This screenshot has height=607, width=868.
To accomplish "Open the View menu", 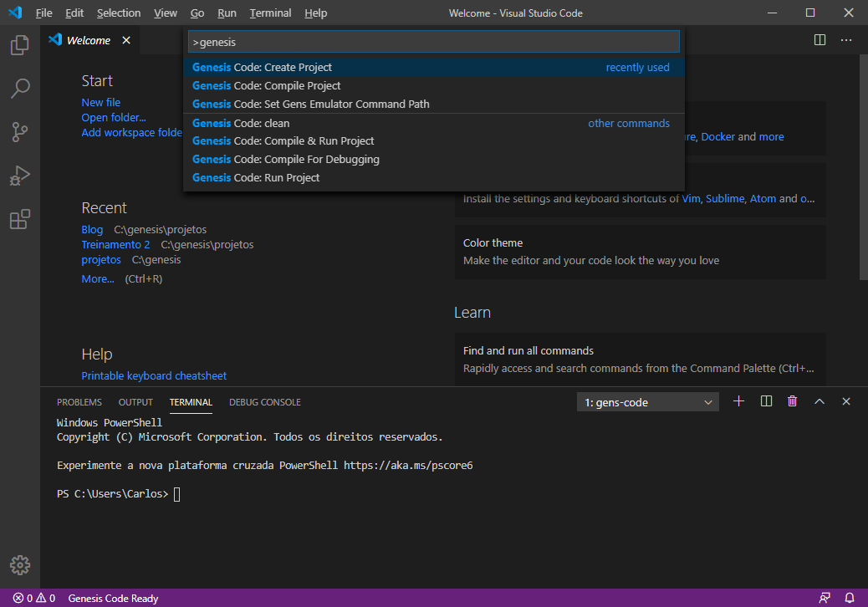I will coord(165,13).
